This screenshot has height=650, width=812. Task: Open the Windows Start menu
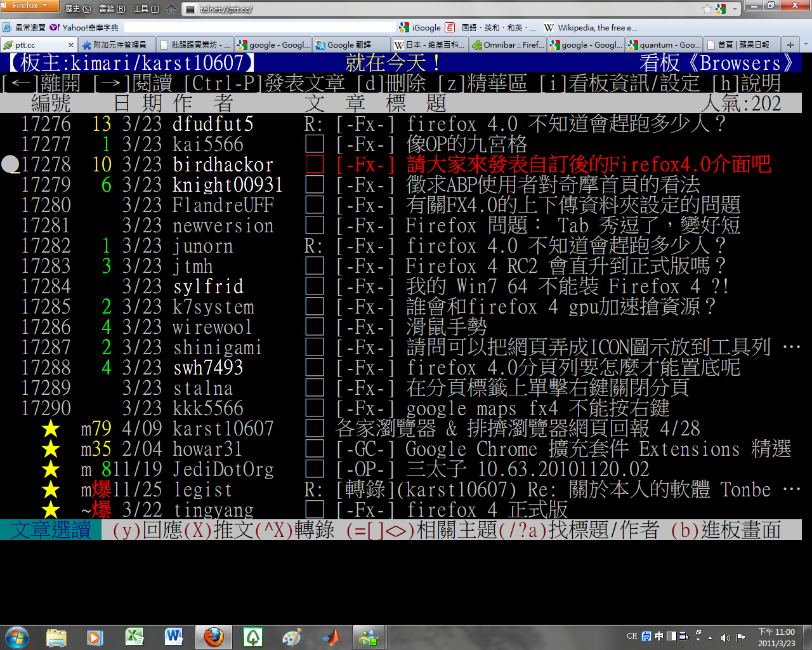point(17,637)
